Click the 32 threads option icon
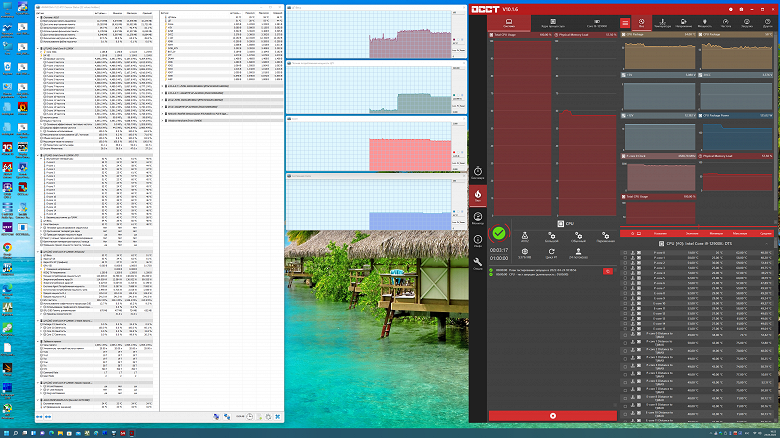The width and height of the screenshot is (780, 438). pyautogui.click(x=524, y=253)
